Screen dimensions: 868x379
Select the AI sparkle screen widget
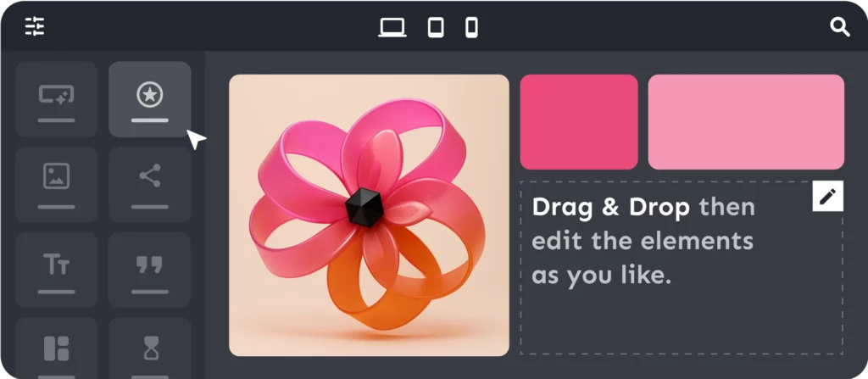click(57, 99)
